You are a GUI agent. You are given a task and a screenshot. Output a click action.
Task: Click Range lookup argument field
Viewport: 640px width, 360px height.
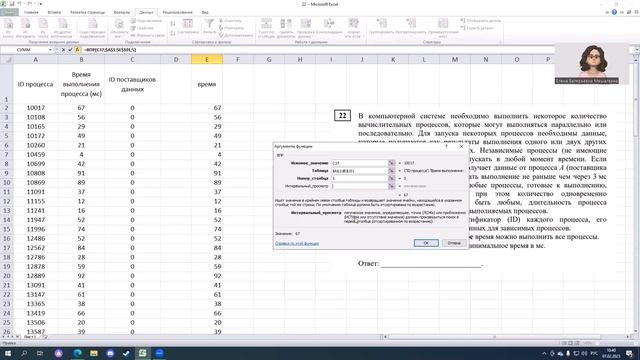[x=359, y=186]
